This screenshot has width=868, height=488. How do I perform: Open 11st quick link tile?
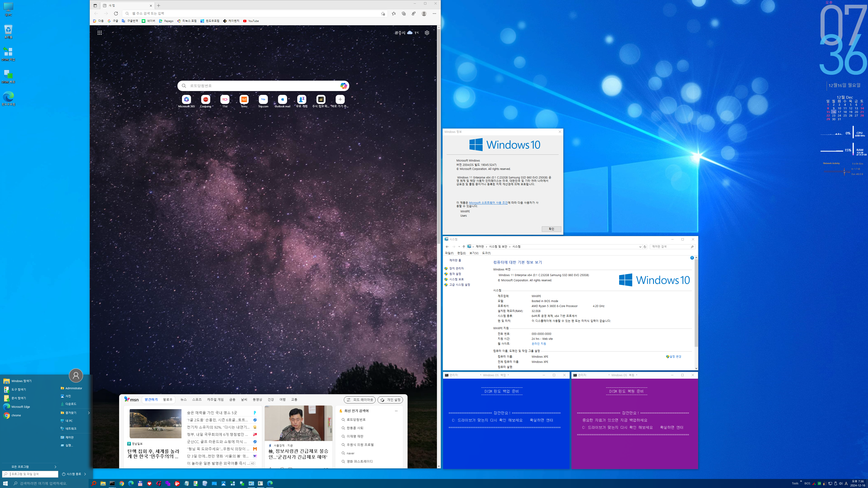[225, 101]
